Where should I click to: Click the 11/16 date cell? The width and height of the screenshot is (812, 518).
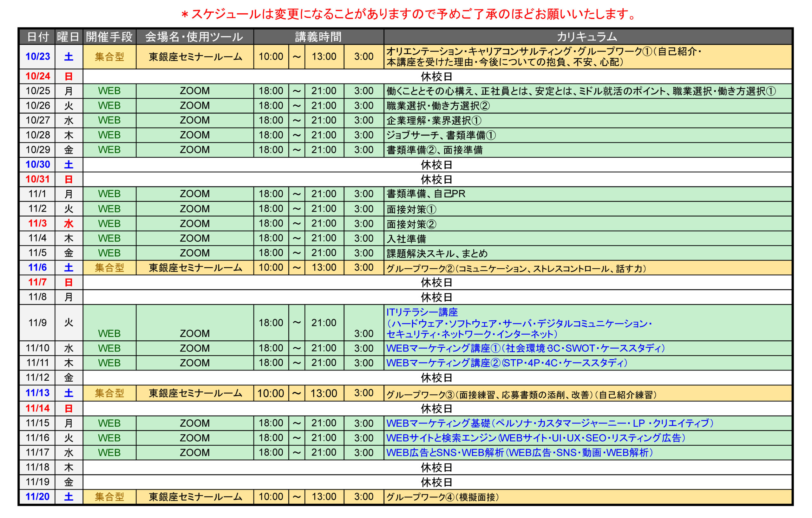[37, 438]
